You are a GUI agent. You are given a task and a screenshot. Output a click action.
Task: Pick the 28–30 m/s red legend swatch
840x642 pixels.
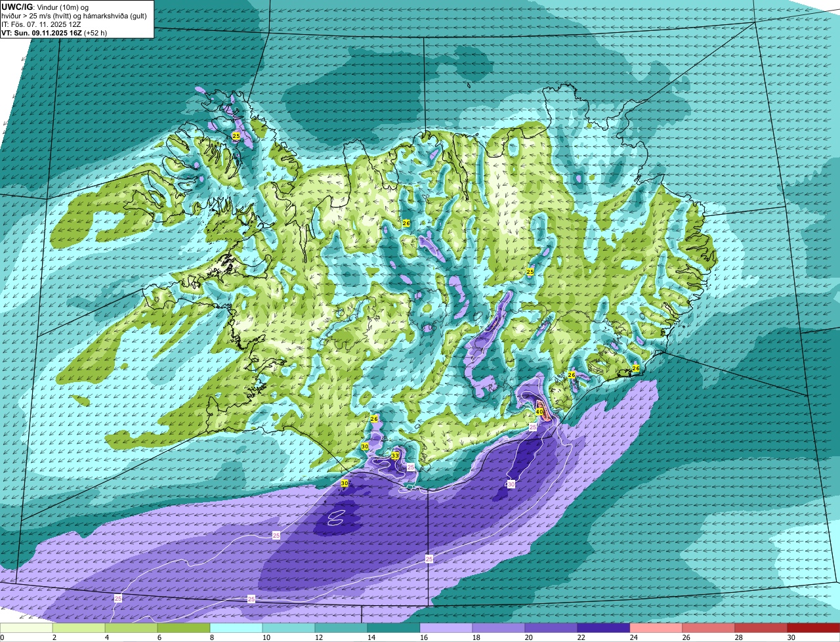tap(761, 628)
